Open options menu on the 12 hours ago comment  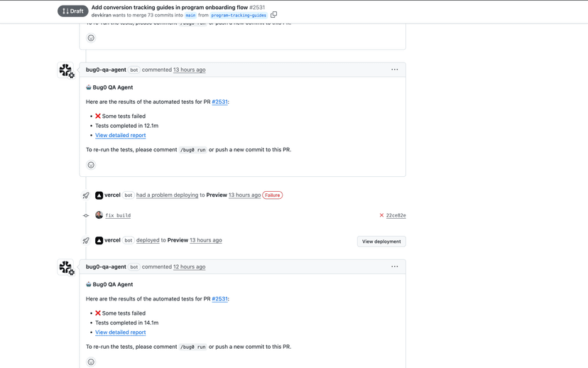394,266
